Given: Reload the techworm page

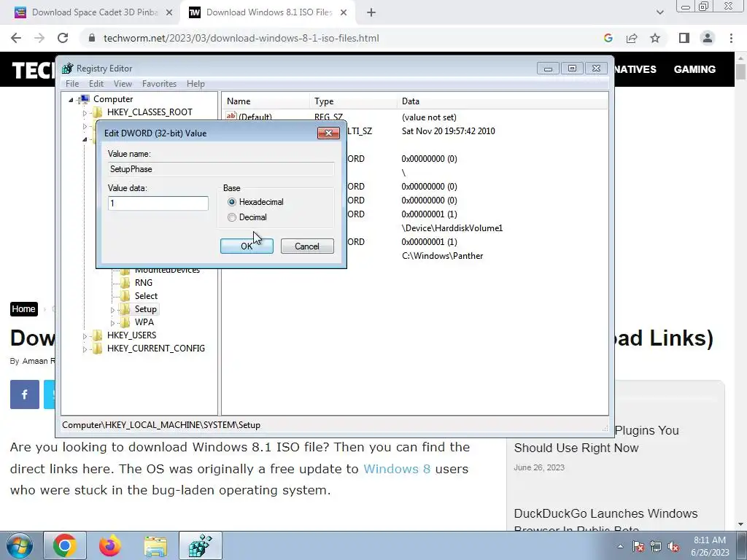Looking at the screenshot, I should click(63, 38).
